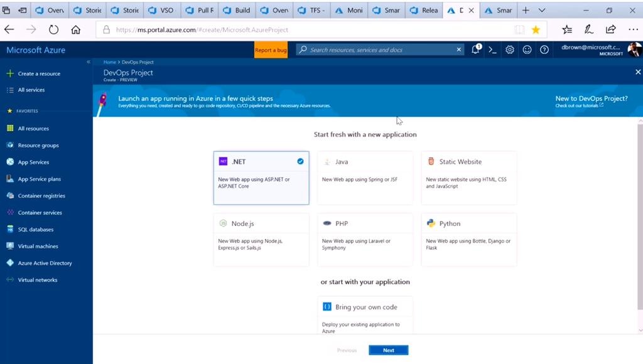Open the browser ellipsis menu
Viewport: 643px width, 364px height.
tap(631, 29)
